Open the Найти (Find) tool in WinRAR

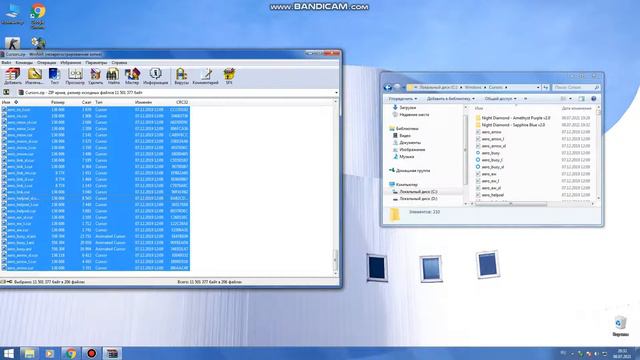click(113, 76)
